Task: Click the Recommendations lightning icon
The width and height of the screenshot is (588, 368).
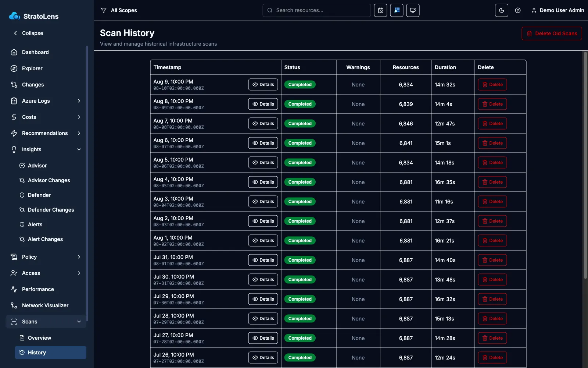Action: tap(14, 133)
